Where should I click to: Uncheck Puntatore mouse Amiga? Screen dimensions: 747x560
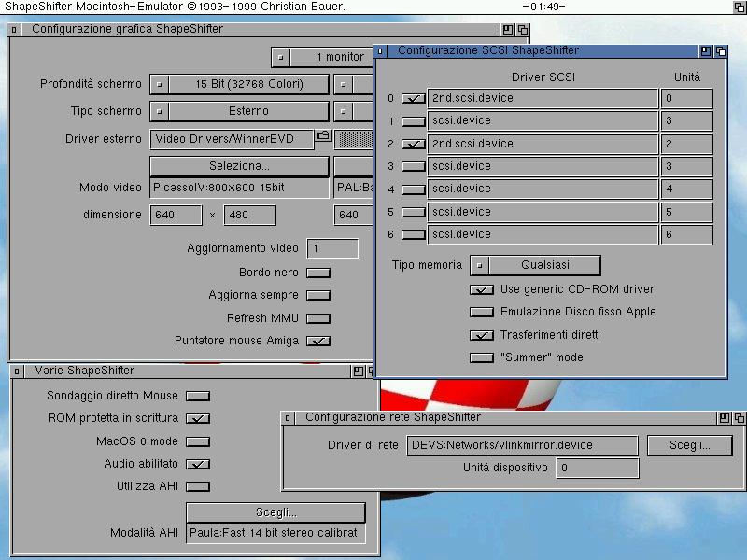click(318, 341)
